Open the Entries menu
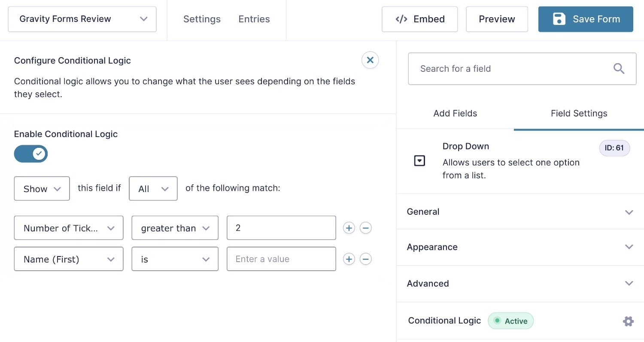This screenshot has height=342, width=644. [254, 19]
